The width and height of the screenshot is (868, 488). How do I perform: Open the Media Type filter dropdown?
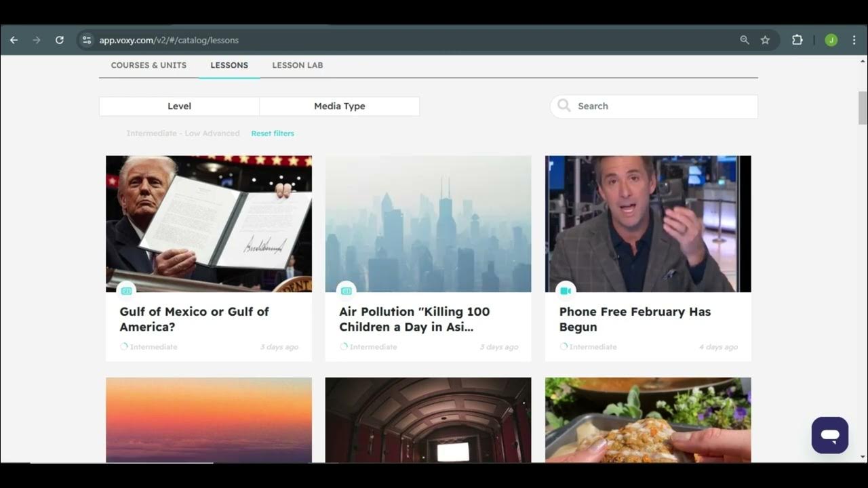[339, 106]
